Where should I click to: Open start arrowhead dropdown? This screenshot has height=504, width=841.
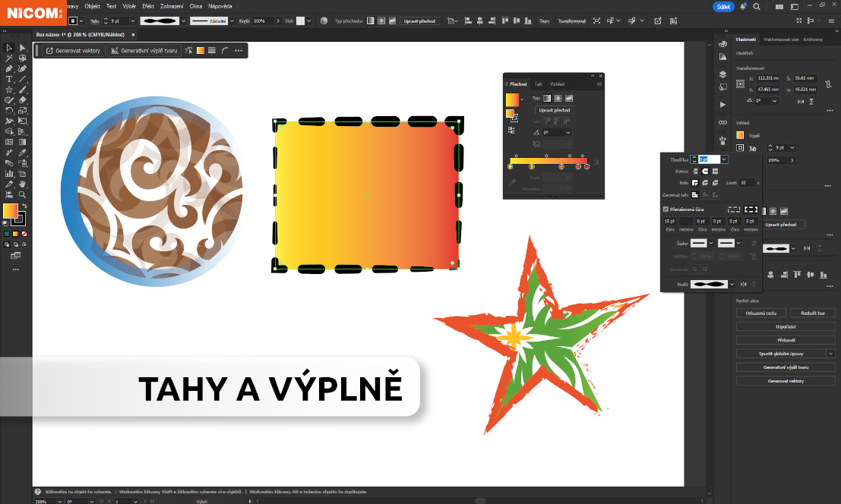click(x=711, y=243)
